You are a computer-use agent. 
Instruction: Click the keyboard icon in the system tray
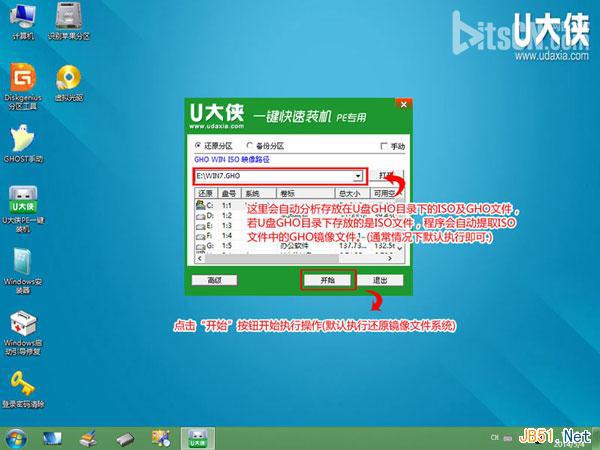click(x=508, y=437)
